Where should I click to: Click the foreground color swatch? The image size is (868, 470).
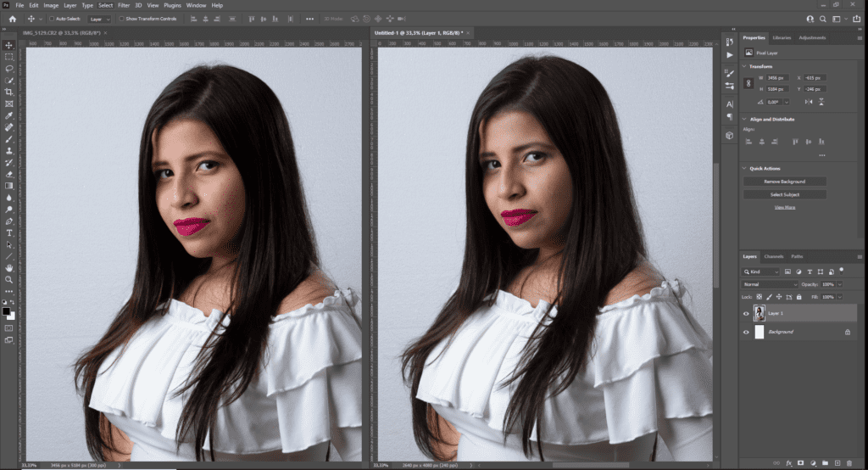coord(7,311)
